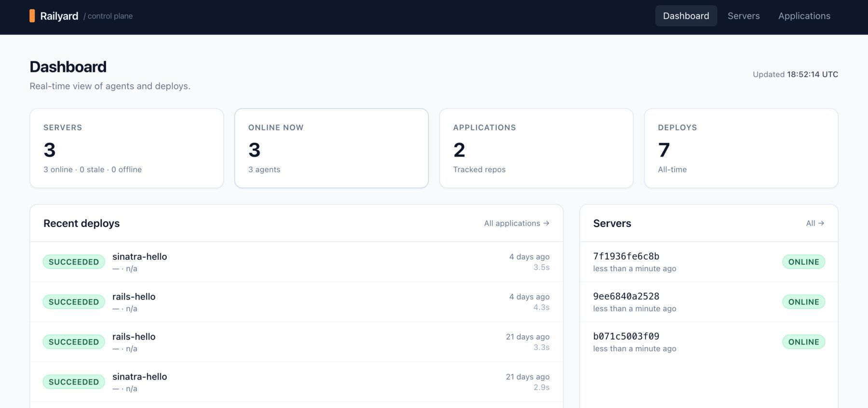Click the SUCCEEDED badge of the 3.5s deploy

[74, 262]
